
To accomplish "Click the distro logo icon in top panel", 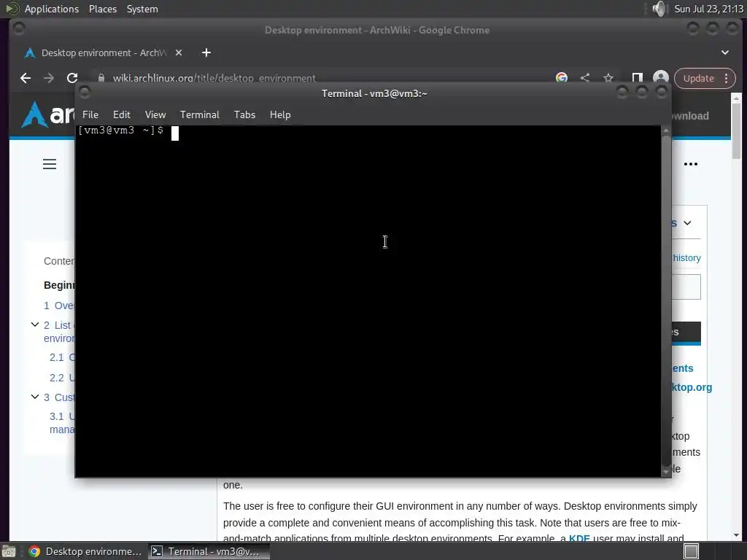I will click(x=12, y=9).
